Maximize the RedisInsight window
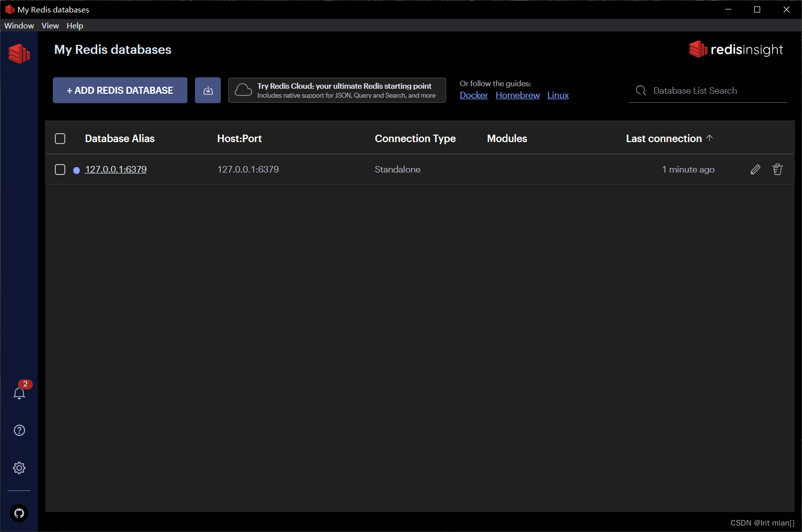Viewport: 802px width, 532px height. coord(757,9)
